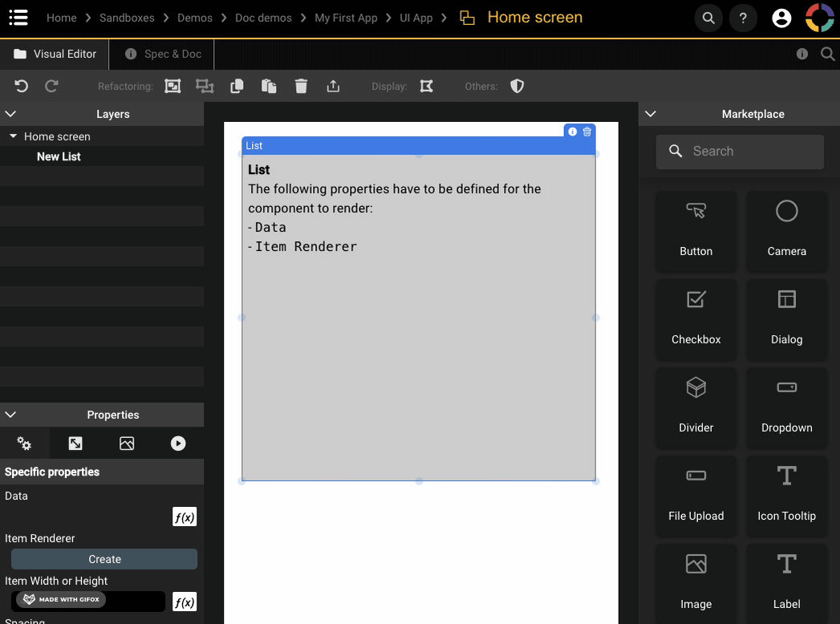Collapse the Properties panel
The width and height of the screenshot is (840, 624).
(10, 415)
